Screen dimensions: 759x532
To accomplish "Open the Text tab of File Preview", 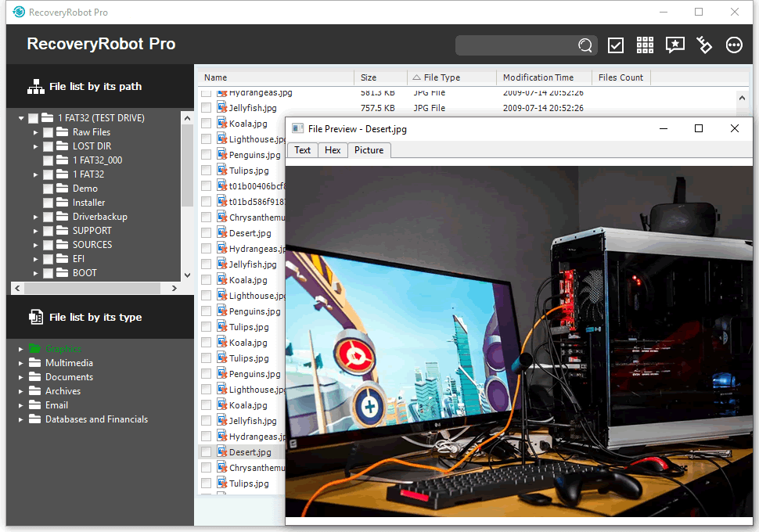I will [302, 150].
